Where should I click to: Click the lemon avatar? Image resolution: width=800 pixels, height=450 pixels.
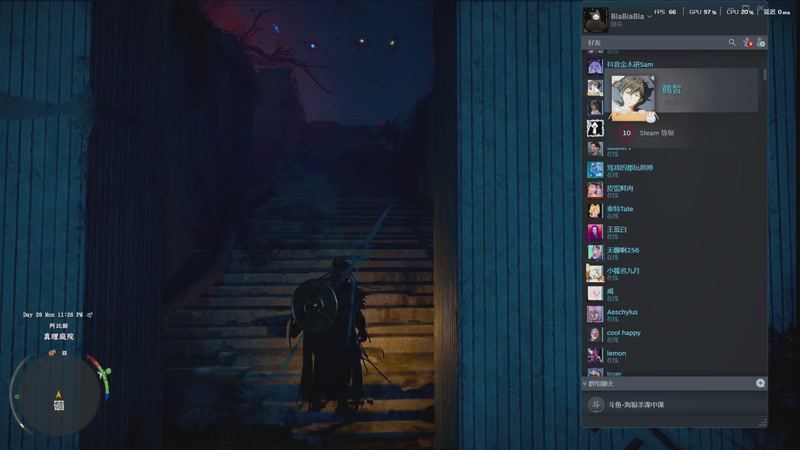pyautogui.click(x=595, y=356)
